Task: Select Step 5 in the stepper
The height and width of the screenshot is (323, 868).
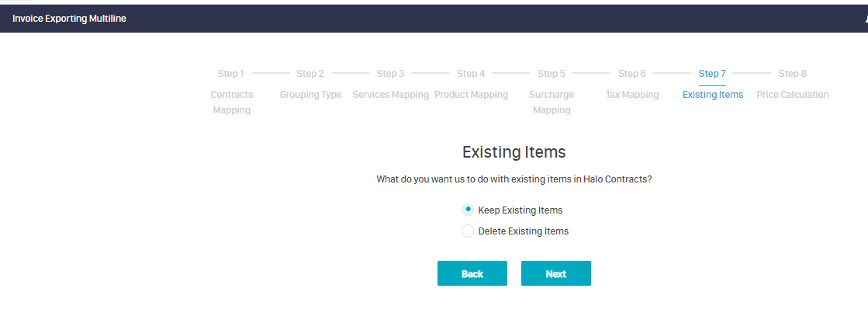Action: 552,74
